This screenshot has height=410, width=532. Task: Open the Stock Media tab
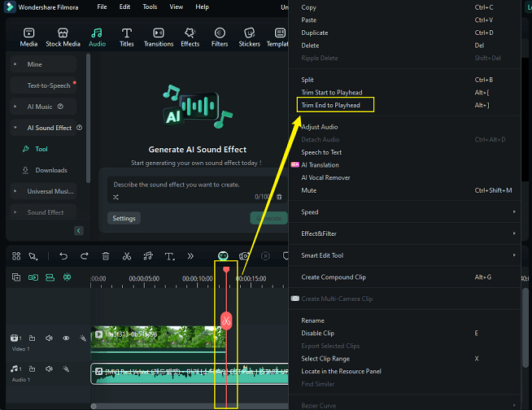63,37
